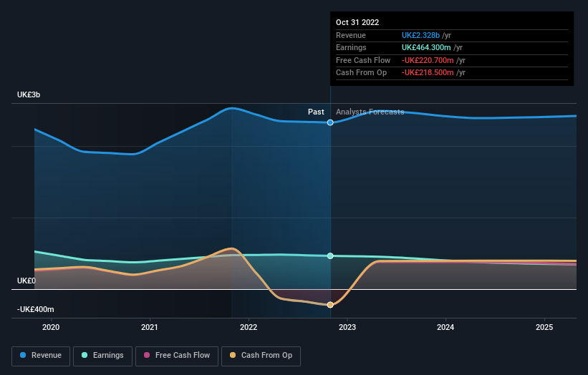The height and width of the screenshot is (375, 588).
Task: Click the 2021 x-axis label
Action: pyautogui.click(x=150, y=328)
